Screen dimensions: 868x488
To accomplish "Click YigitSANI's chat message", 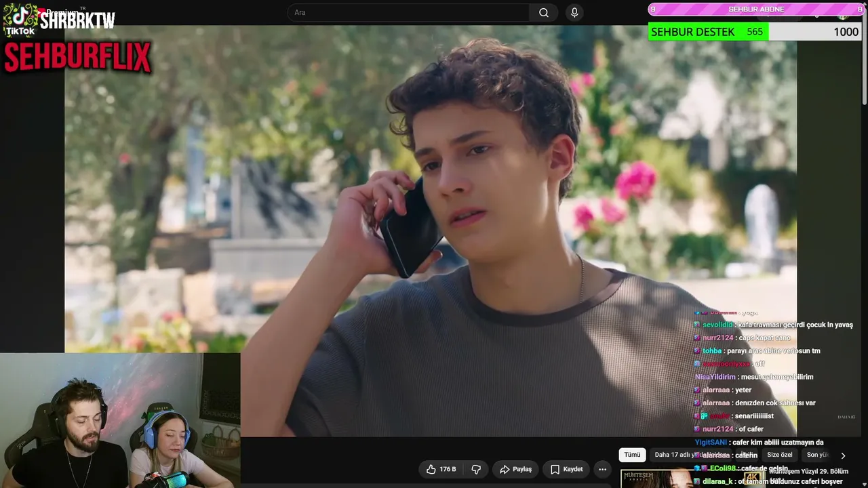I will (x=759, y=442).
